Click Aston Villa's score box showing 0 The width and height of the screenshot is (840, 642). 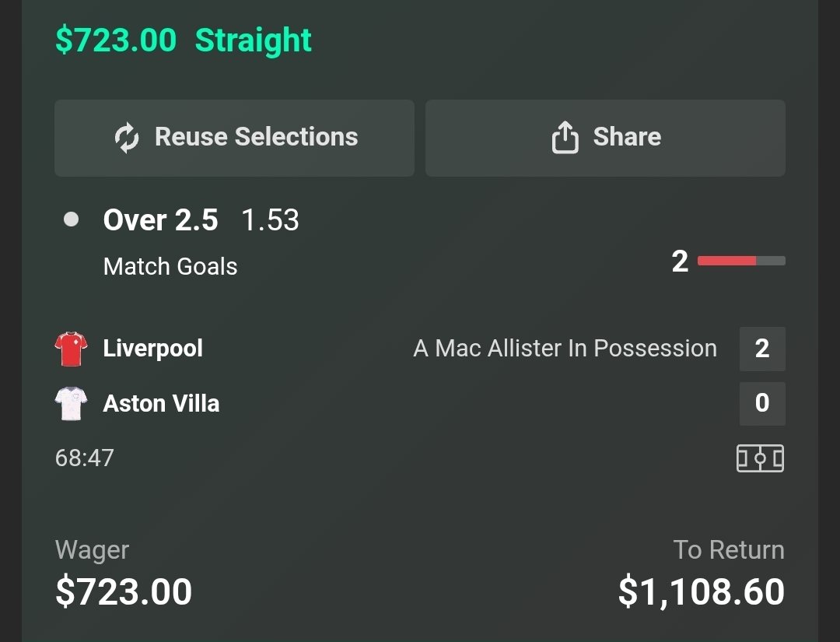(762, 404)
